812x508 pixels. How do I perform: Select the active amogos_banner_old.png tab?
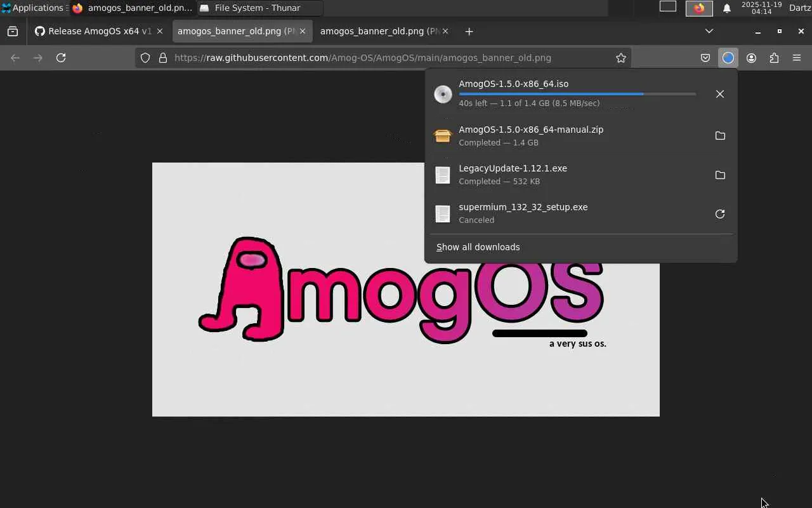point(242,31)
